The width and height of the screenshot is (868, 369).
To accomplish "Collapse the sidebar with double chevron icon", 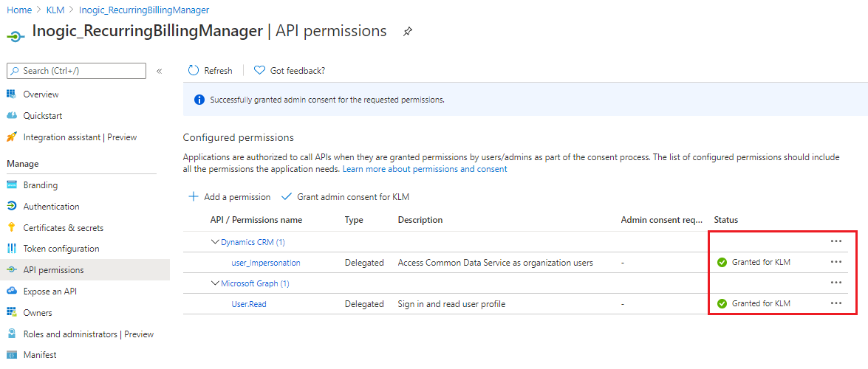I will point(159,71).
